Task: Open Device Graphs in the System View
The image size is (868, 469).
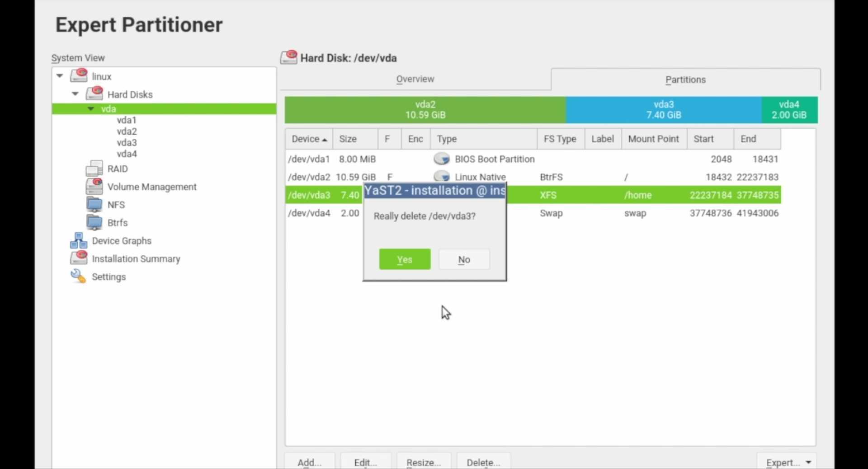Action: click(122, 241)
